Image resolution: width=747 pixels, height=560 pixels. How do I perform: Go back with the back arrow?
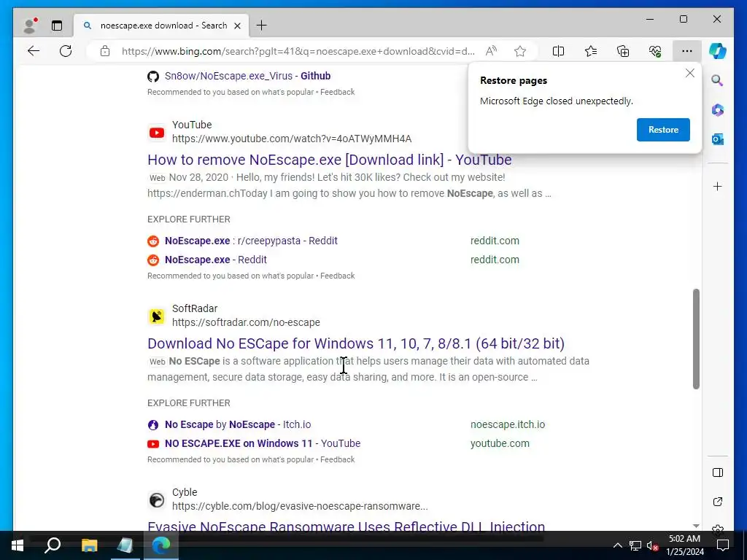tap(34, 51)
